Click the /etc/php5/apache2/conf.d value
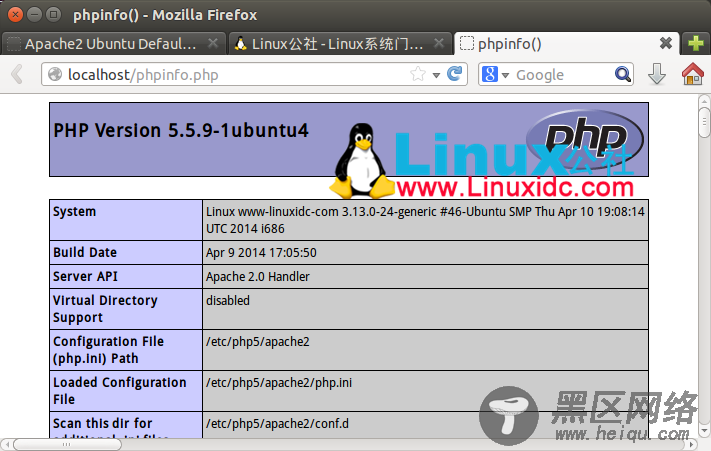 (278, 423)
